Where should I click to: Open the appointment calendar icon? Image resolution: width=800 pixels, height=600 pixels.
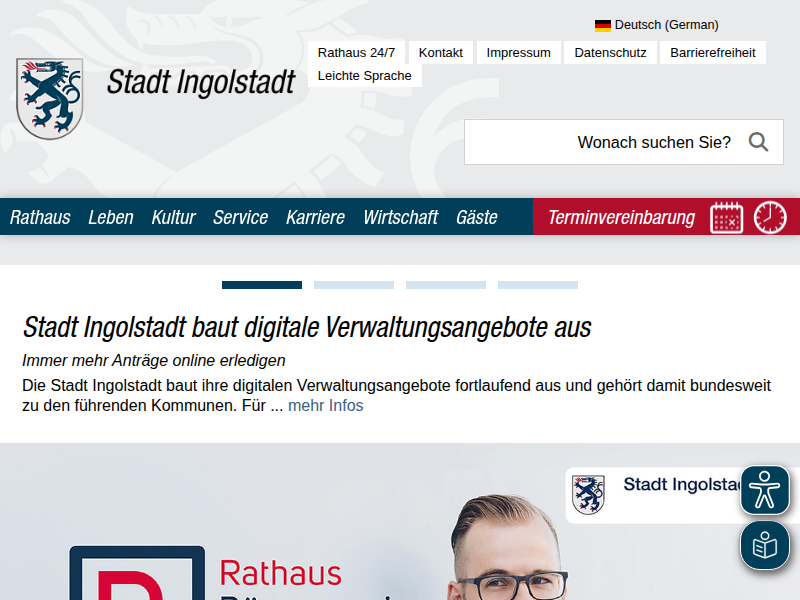(x=727, y=217)
